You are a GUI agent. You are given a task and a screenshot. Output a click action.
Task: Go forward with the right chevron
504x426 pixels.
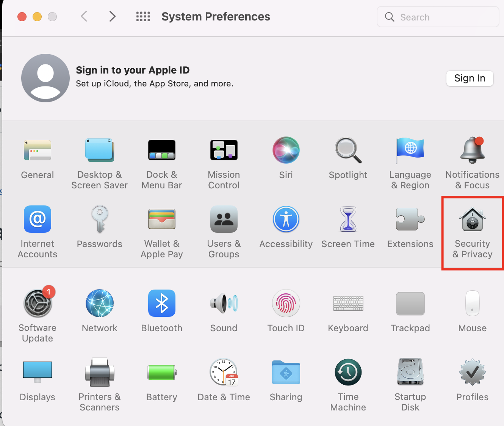[x=112, y=16]
